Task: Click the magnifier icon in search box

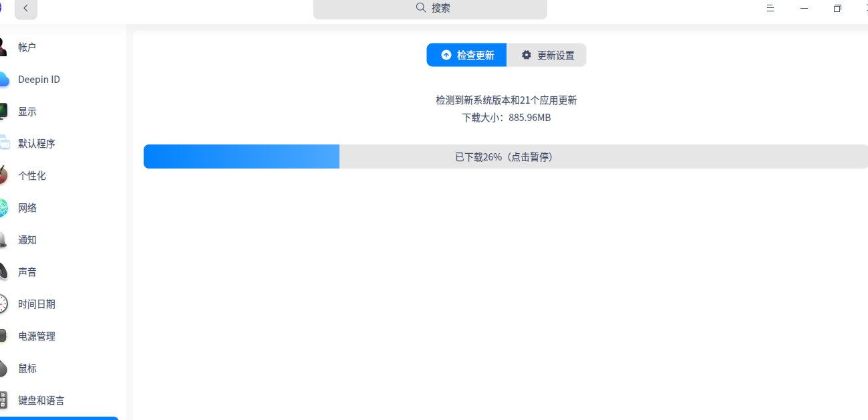Action: point(420,7)
